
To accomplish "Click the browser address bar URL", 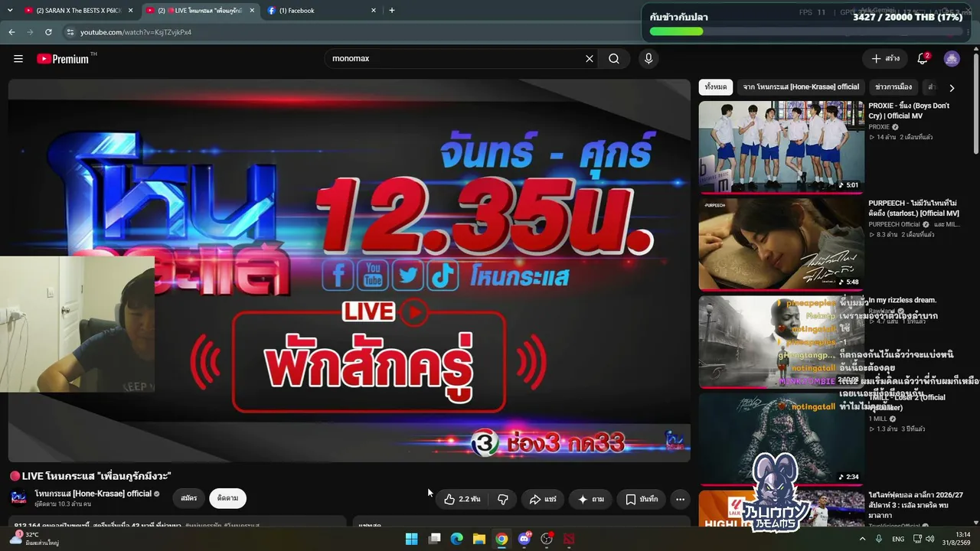I will point(136,32).
